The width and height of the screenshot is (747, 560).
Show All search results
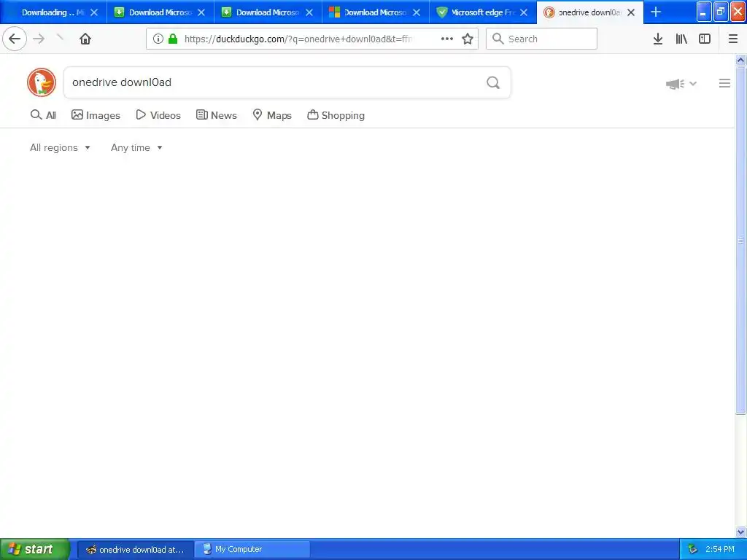pos(43,115)
